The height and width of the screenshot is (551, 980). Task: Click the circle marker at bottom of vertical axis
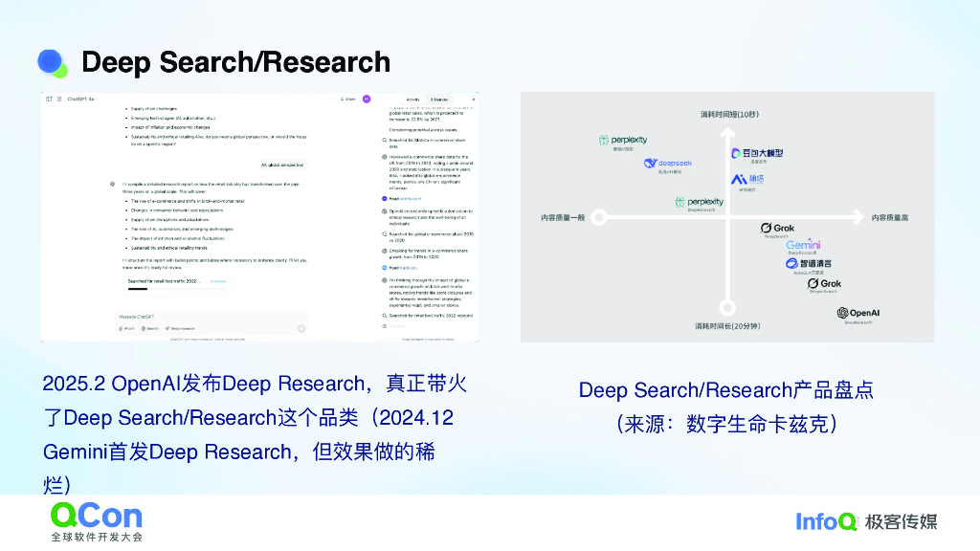[x=727, y=307]
